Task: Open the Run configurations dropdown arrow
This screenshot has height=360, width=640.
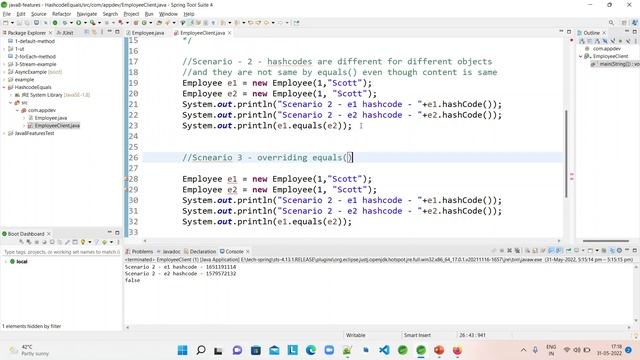Action: point(85,23)
